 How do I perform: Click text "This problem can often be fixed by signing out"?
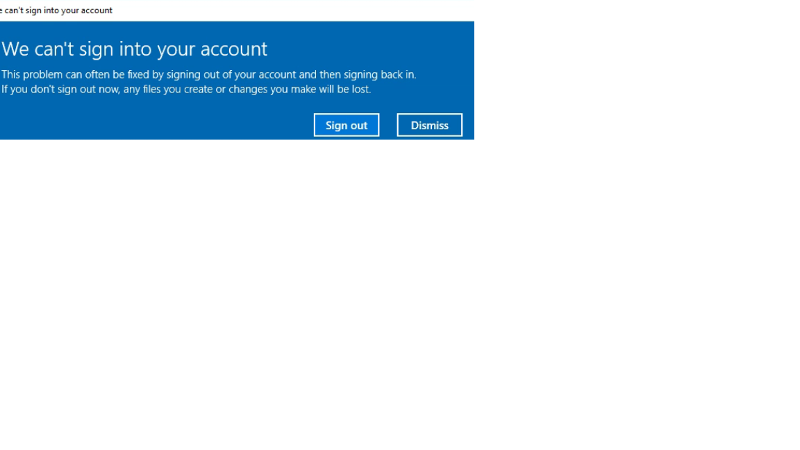(110, 74)
